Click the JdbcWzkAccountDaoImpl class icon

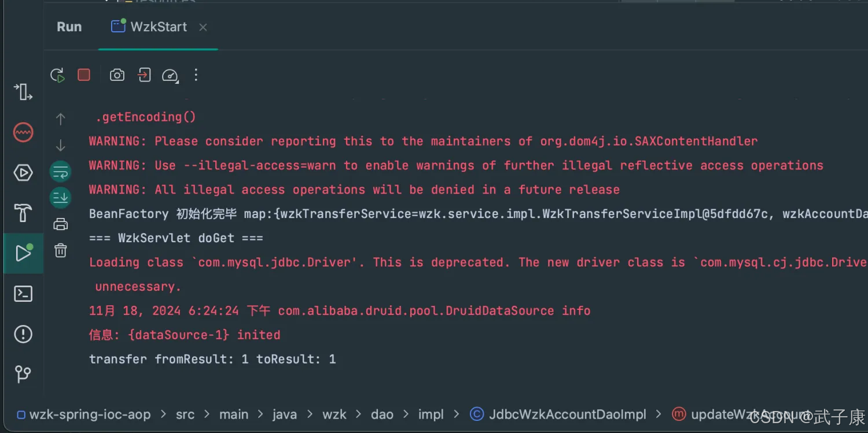point(477,415)
